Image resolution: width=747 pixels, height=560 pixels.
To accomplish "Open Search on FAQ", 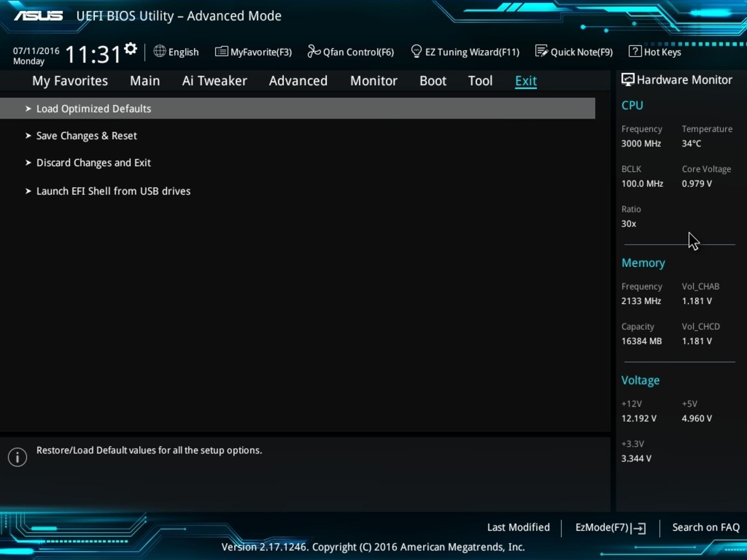I will coord(706,527).
